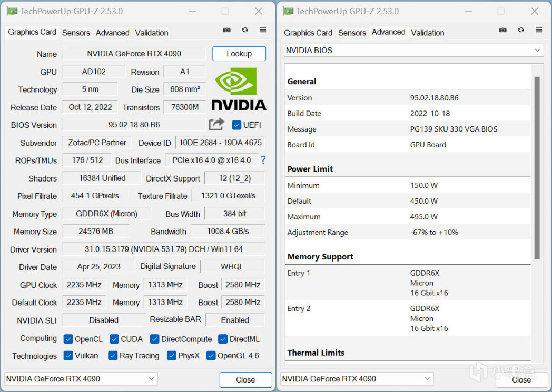Screen dimensions: 552x392
Task: Toggle the OpenCL checkbox
Action: pyautogui.click(x=68, y=339)
